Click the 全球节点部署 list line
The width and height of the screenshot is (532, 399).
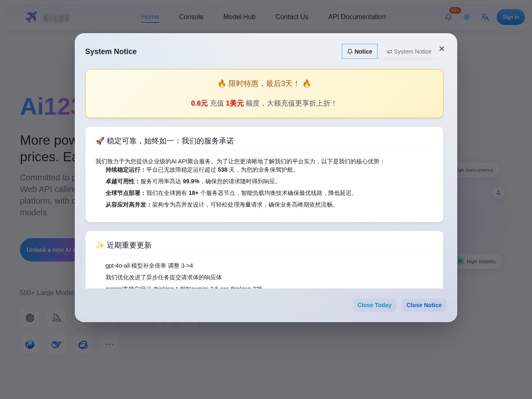(x=232, y=193)
